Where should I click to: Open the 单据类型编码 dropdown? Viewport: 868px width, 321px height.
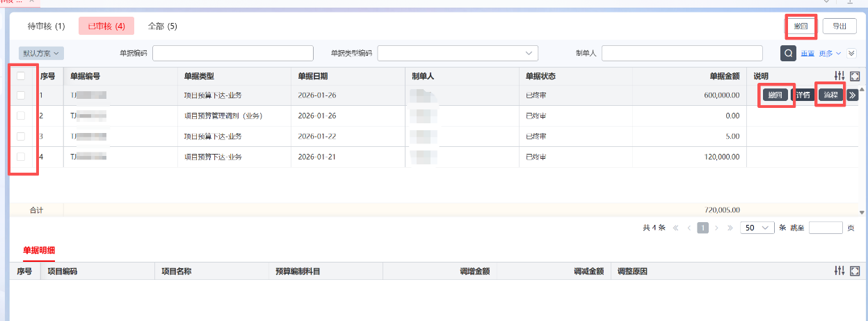point(458,54)
